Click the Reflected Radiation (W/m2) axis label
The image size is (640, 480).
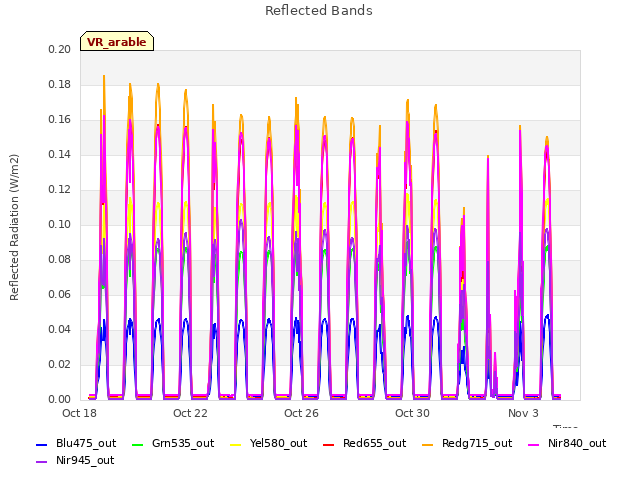pyautogui.click(x=14, y=227)
